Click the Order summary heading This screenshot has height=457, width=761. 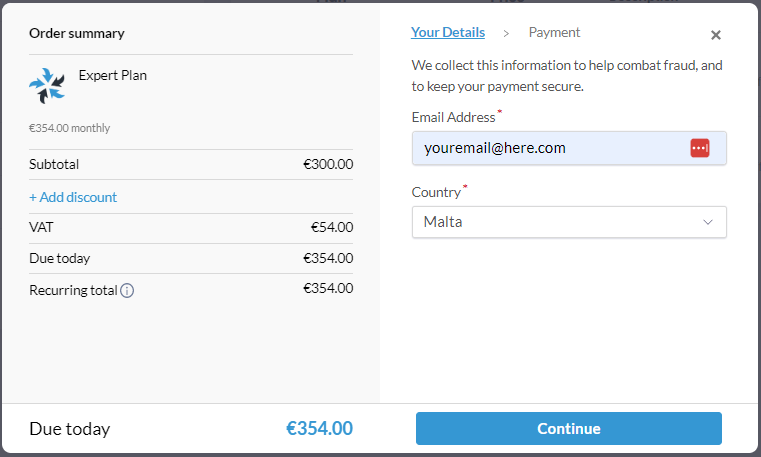[77, 33]
